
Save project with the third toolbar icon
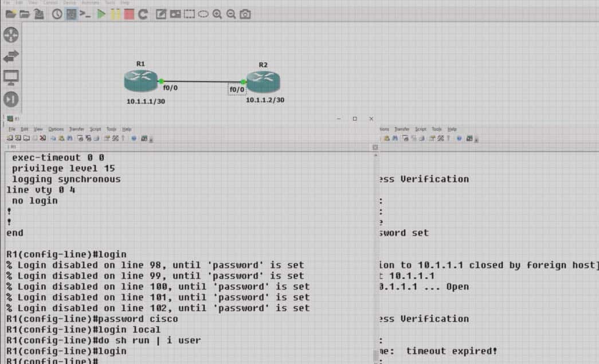[x=38, y=14]
